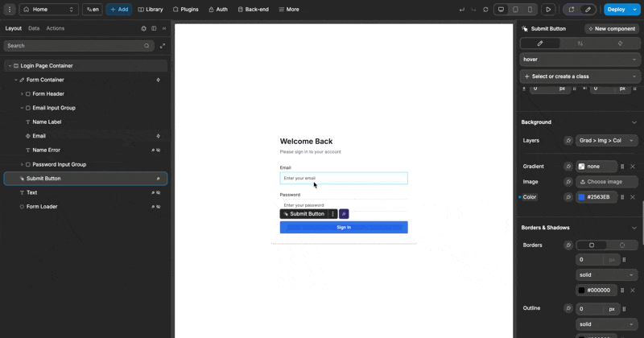The height and width of the screenshot is (338, 644).
Task: Click the home-shaped icon in the layout panel header
Action: click(x=144, y=28)
